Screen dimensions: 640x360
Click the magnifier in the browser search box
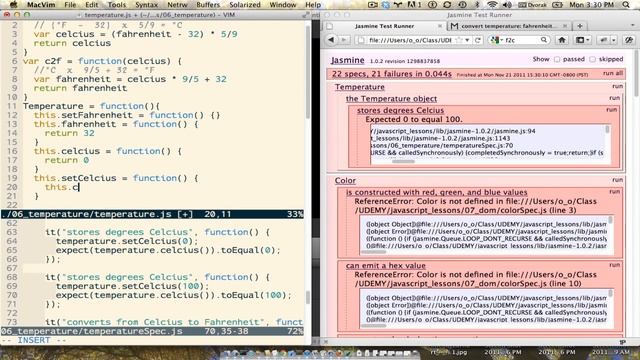click(x=544, y=40)
